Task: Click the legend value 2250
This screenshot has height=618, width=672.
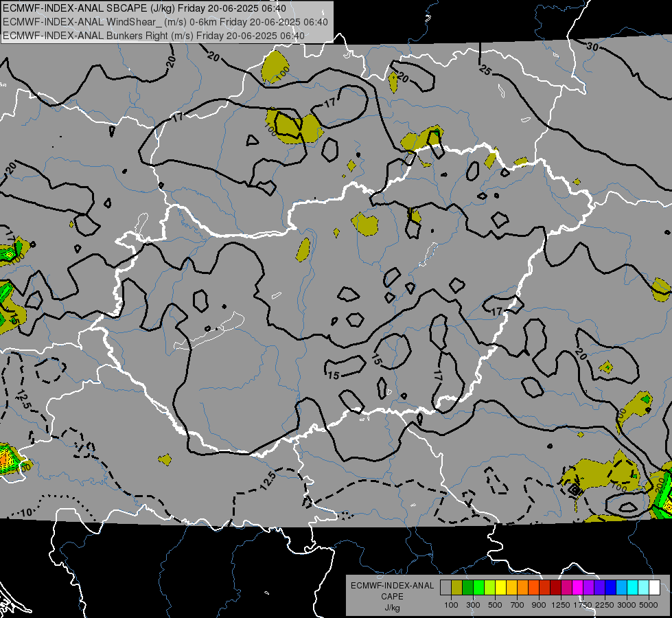Action: [605, 605]
